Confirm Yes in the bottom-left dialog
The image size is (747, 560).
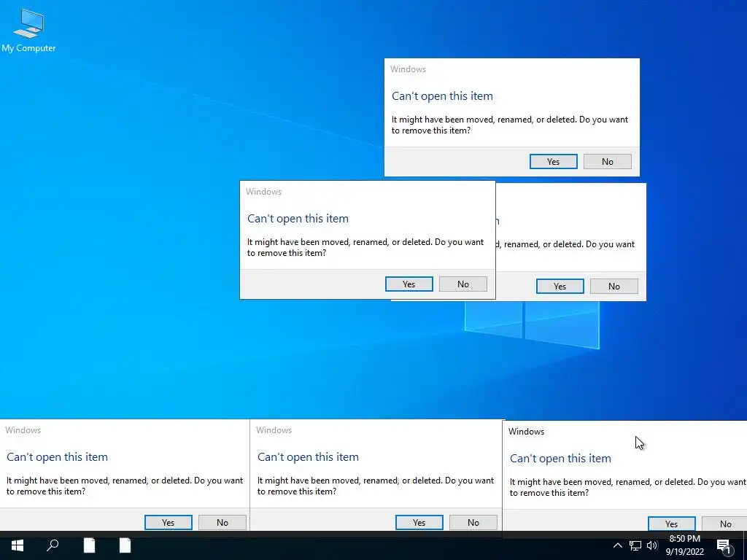pos(169,522)
